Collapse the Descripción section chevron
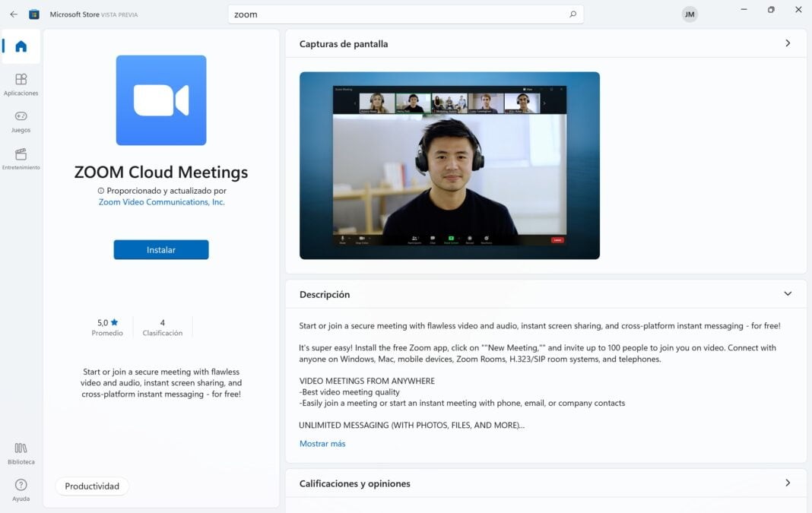The image size is (812, 513). pos(788,294)
